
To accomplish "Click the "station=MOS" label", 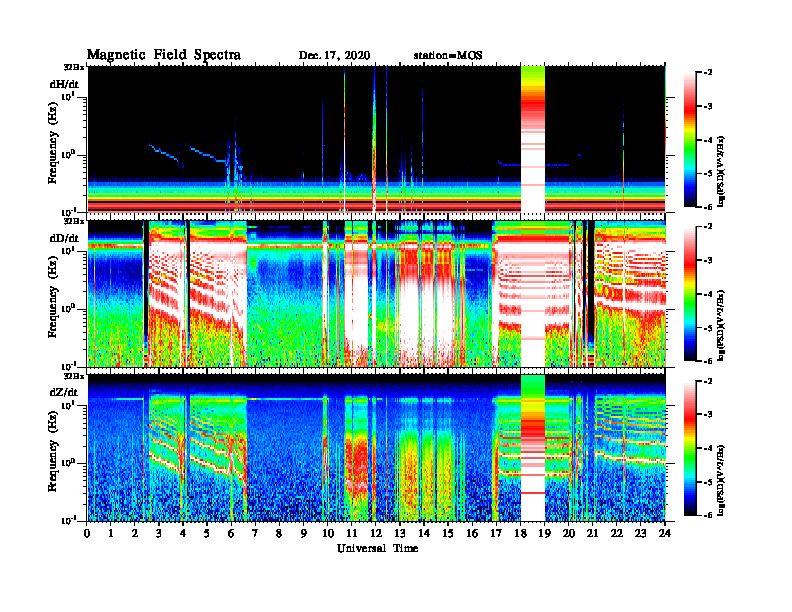I will pos(448,56).
